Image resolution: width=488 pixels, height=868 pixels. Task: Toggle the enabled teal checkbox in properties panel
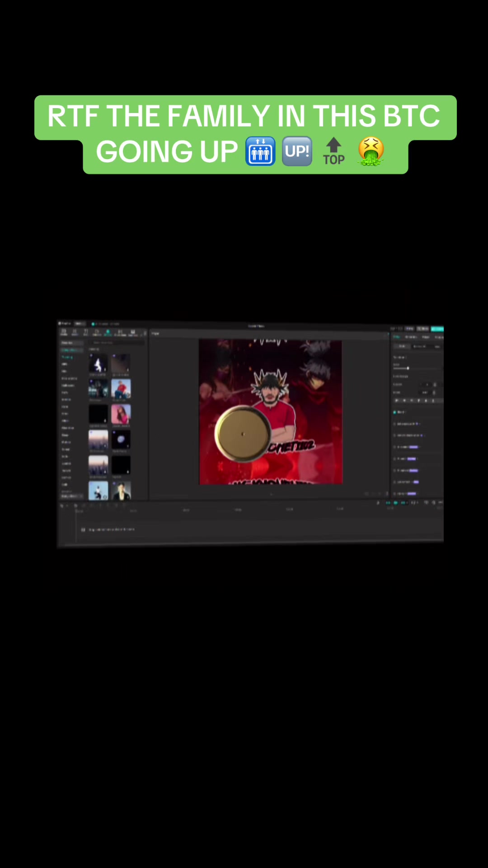(x=394, y=412)
